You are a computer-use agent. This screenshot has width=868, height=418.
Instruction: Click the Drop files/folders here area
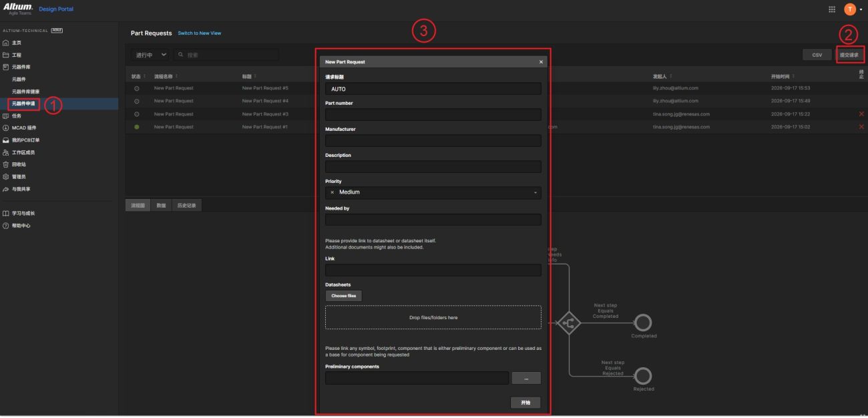coord(433,317)
